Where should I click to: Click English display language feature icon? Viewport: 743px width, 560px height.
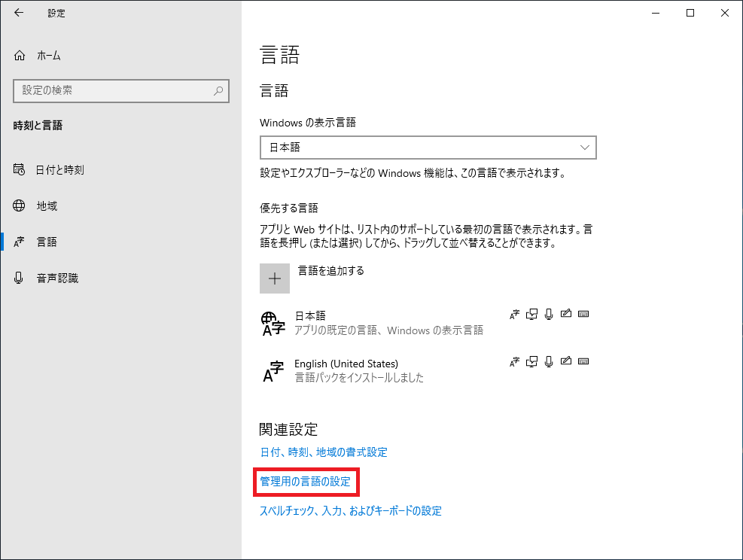515,362
